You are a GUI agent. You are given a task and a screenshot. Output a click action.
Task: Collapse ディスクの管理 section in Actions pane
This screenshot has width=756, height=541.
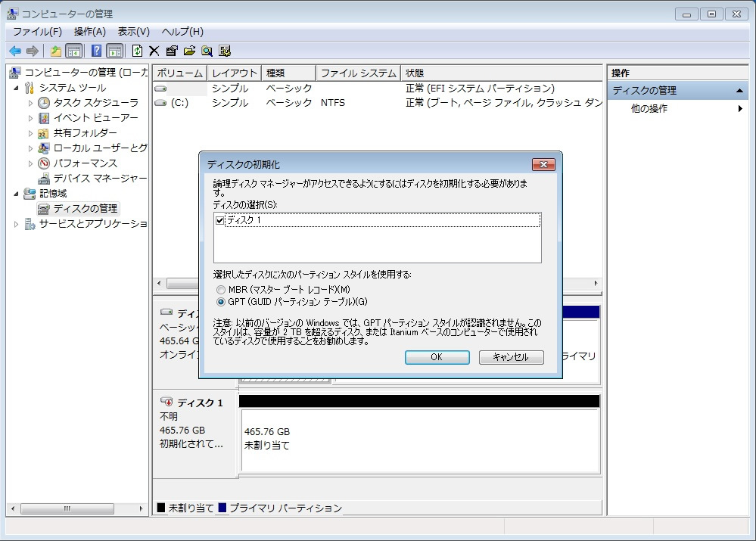(739, 91)
